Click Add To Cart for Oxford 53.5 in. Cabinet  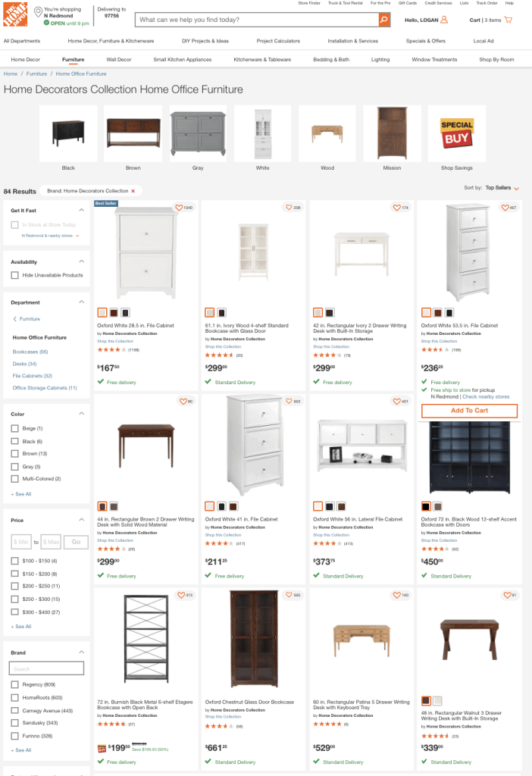tap(469, 411)
